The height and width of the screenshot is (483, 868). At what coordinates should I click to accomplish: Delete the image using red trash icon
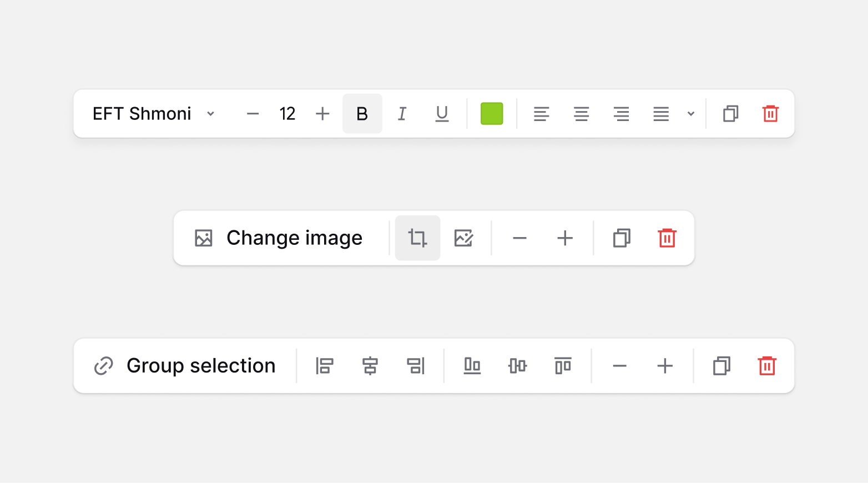[667, 238]
